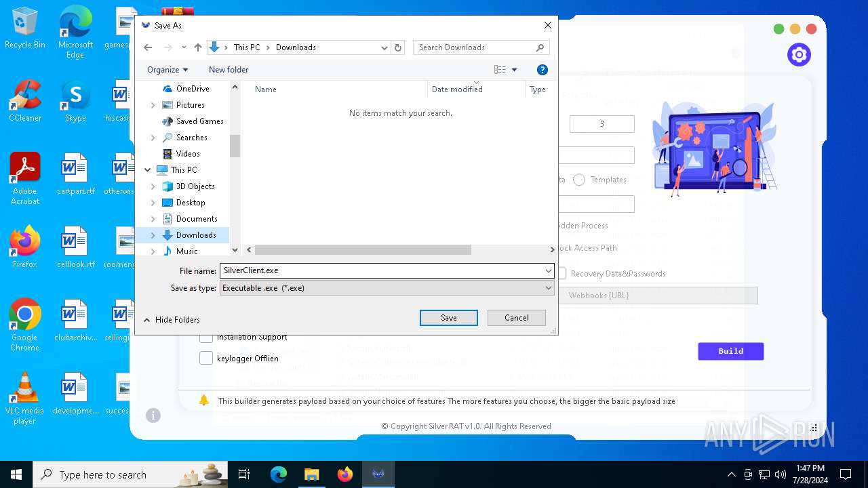The image size is (868, 488).
Task: Click the Windows taskbar search box
Action: (130, 474)
